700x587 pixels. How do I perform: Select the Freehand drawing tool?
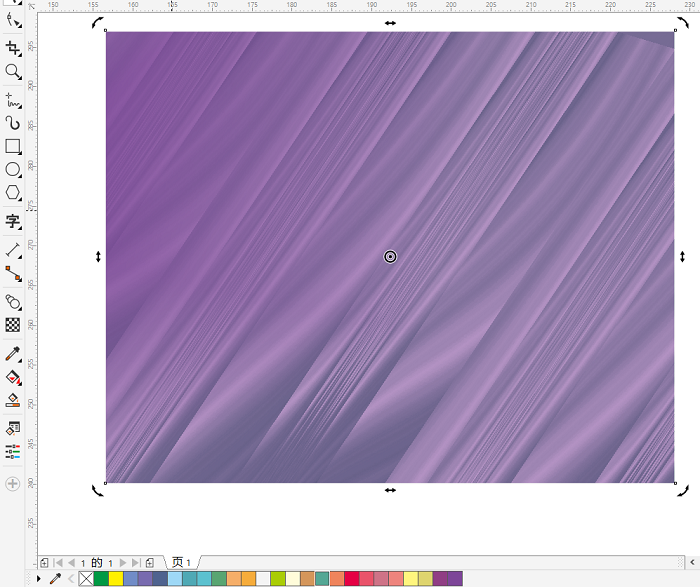[x=12, y=100]
